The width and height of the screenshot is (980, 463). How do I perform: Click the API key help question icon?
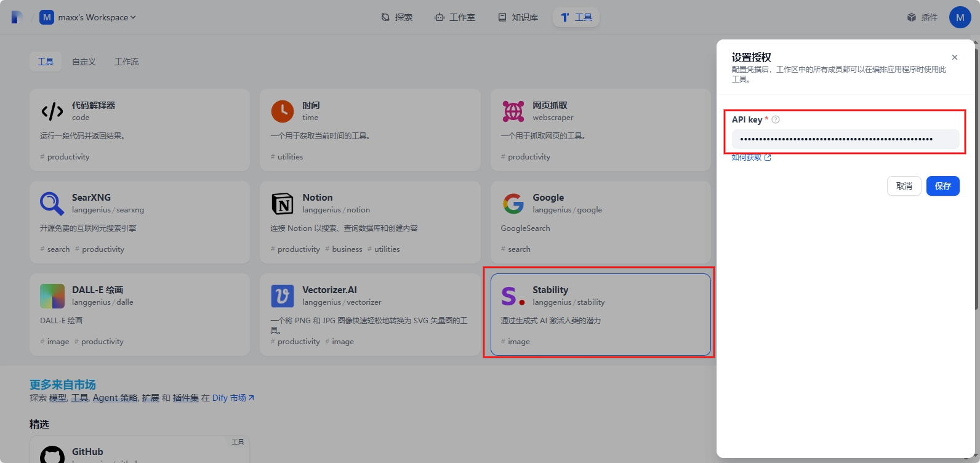tap(776, 119)
